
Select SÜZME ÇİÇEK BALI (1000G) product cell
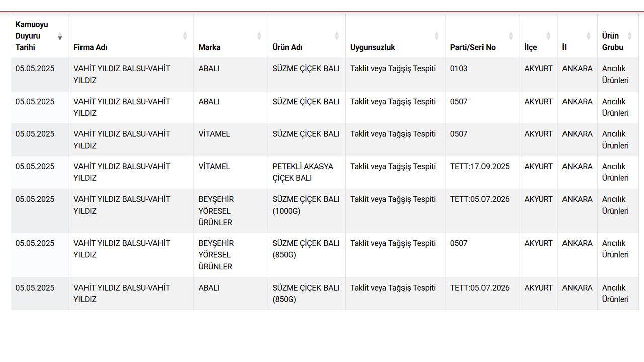click(306, 211)
